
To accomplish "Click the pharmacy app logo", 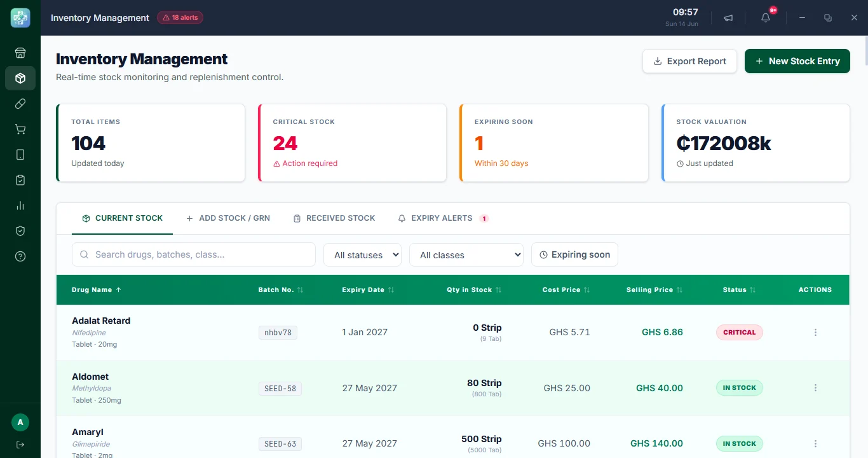I will 20,18.
